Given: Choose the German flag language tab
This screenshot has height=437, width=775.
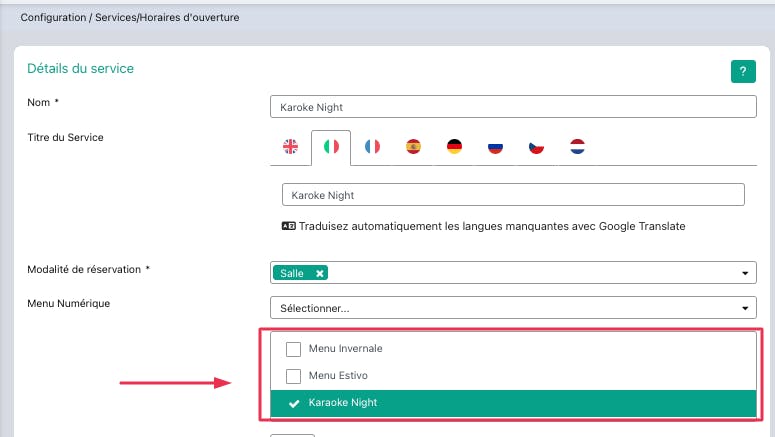Looking at the screenshot, I should (x=454, y=146).
